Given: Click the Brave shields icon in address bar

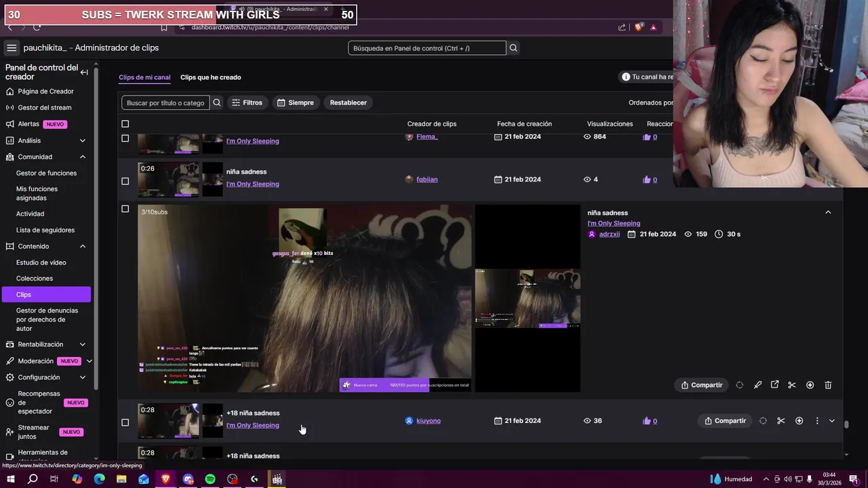Looking at the screenshot, I should point(639,27).
